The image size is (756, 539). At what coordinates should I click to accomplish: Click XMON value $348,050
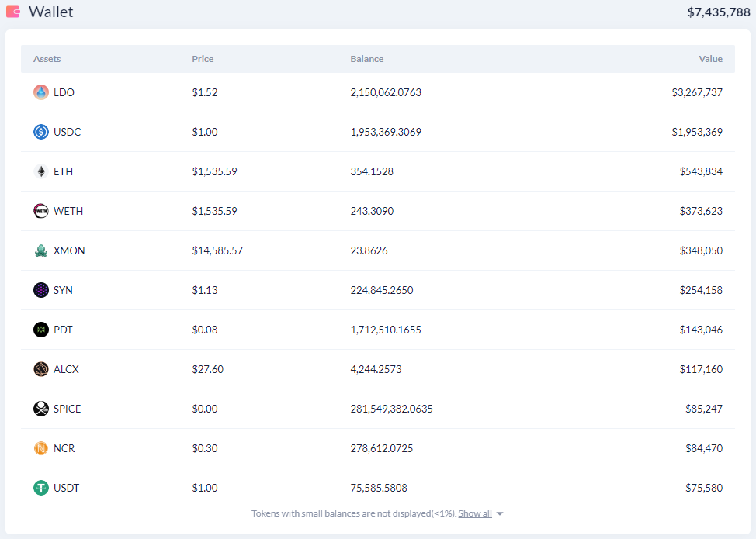tap(701, 250)
